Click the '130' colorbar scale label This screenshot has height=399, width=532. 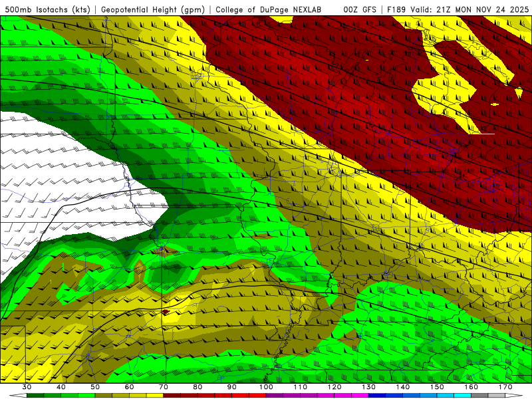tap(369, 387)
